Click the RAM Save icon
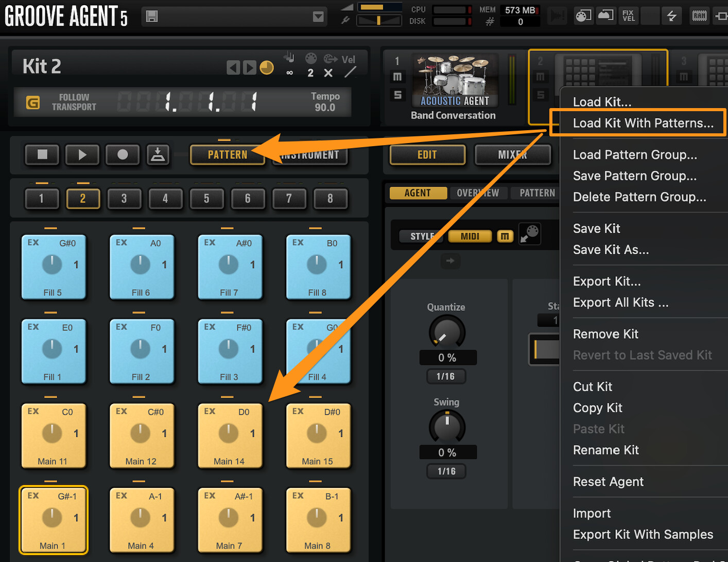 coord(699,15)
